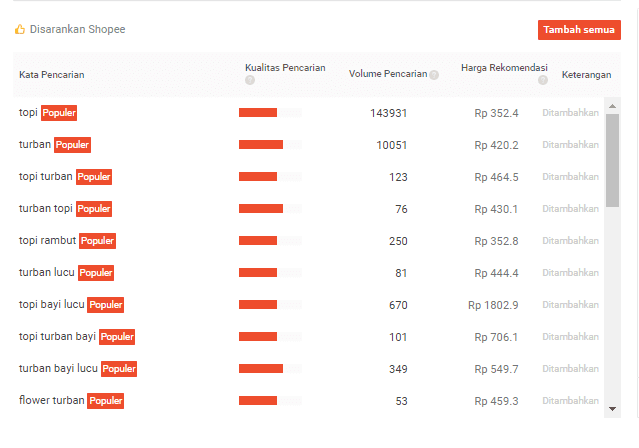Click Populer badge next to topi bayi lucu
The image size is (639, 448).
click(106, 305)
